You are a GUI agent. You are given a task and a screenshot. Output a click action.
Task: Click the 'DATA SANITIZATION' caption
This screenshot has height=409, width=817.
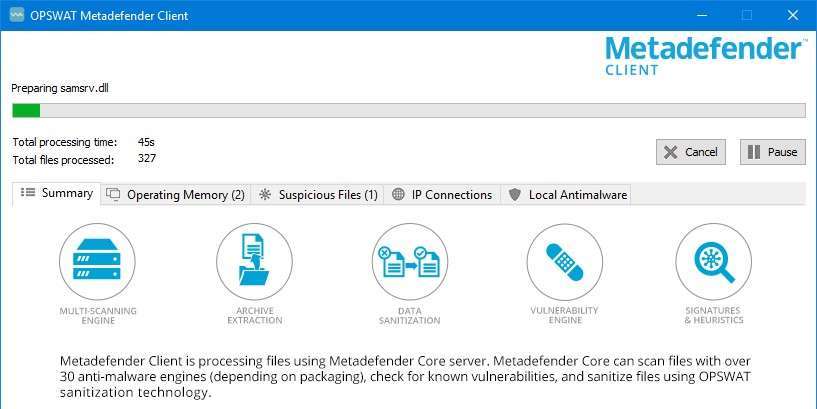410,316
